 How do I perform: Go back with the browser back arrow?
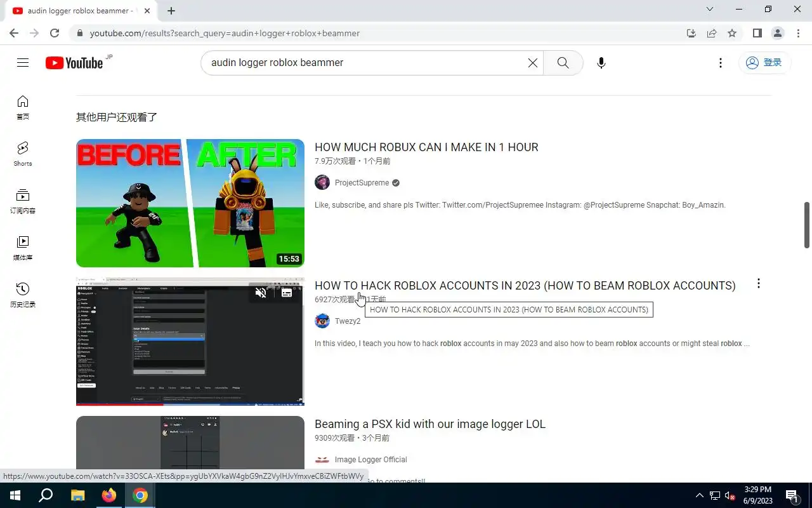point(14,33)
